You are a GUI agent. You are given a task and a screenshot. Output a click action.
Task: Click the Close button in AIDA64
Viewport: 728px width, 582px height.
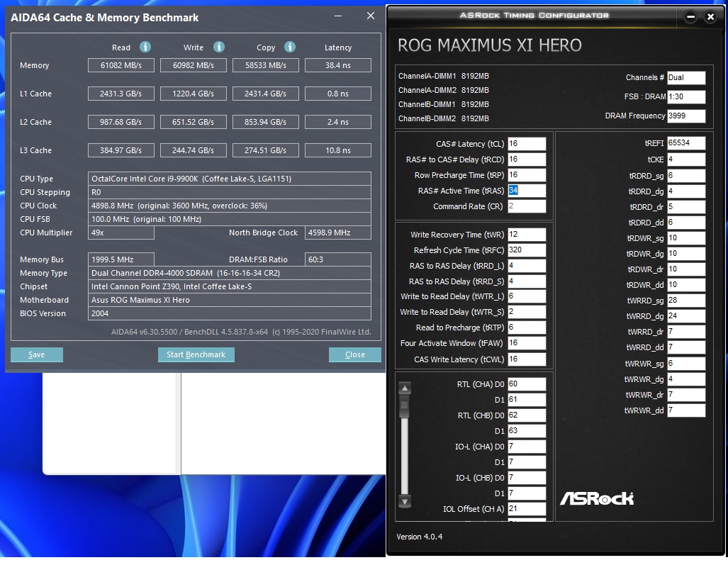354,354
